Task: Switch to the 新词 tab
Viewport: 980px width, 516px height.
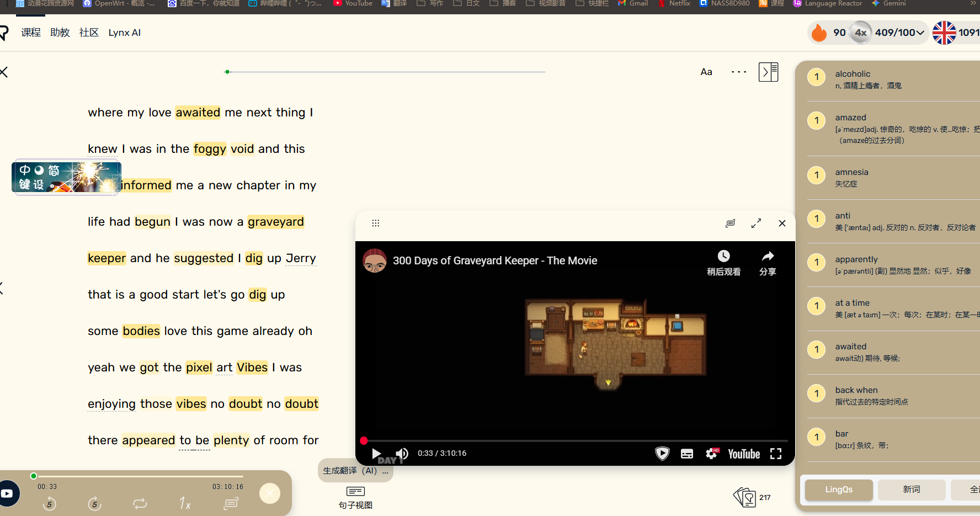Action: 911,490
